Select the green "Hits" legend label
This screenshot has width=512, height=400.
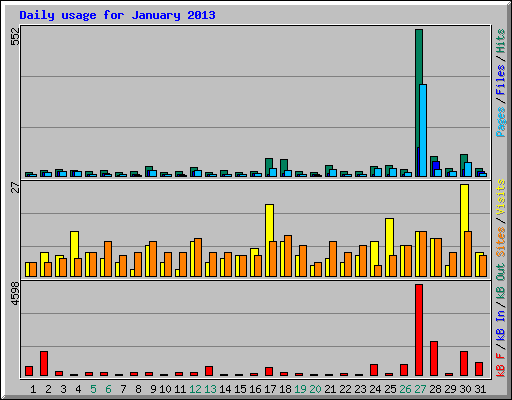click(x=501, y=41)
